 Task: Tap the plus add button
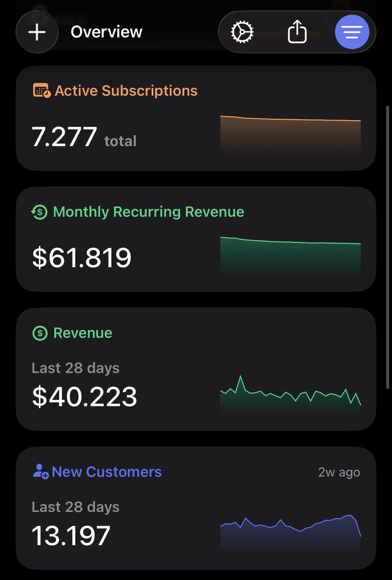point(37,32)
